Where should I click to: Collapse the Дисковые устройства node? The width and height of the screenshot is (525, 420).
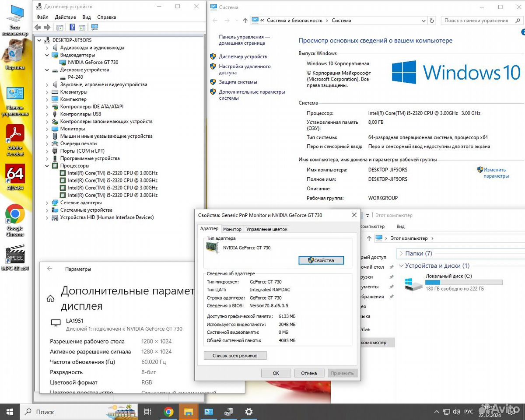click(47, 70)
